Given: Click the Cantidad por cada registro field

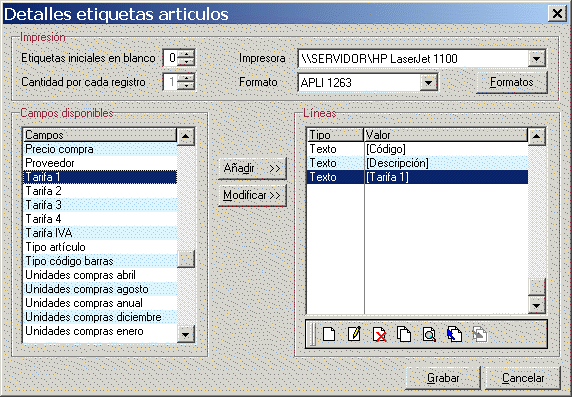Looking at the screenshot, I should point(171,82).
